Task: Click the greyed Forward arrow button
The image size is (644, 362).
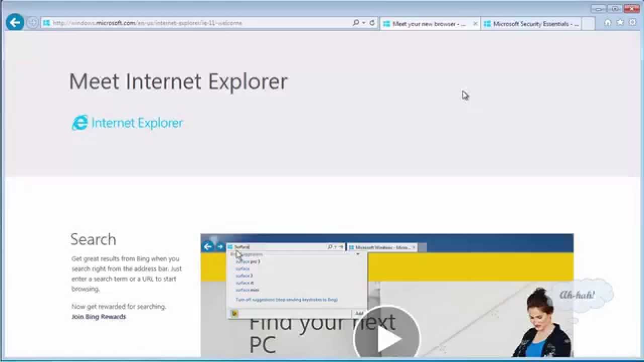Action: 32,23
